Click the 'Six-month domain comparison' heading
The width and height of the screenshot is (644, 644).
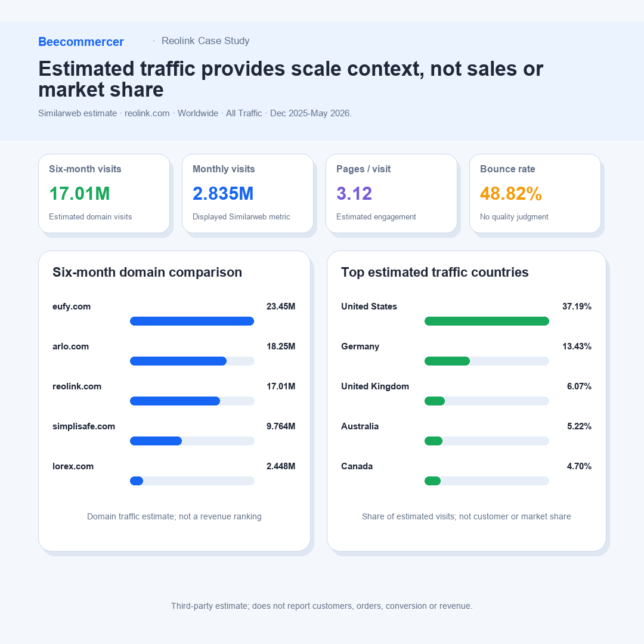[x=147, y=273]
